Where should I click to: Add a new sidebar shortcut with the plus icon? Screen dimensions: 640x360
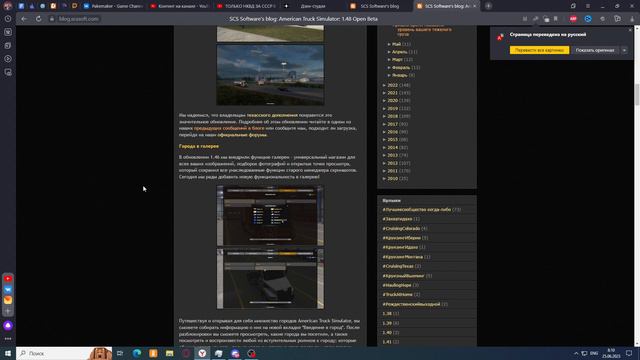pyautogui.click(x=8, y=311)
